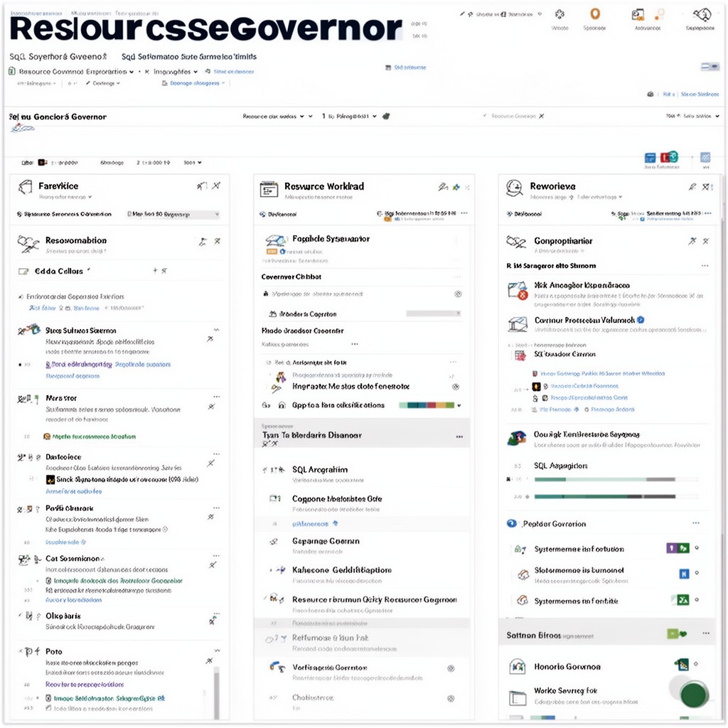Click the Farevkice panel header icon
Screen dimensions: 728x728
click(x=25, y=187)
